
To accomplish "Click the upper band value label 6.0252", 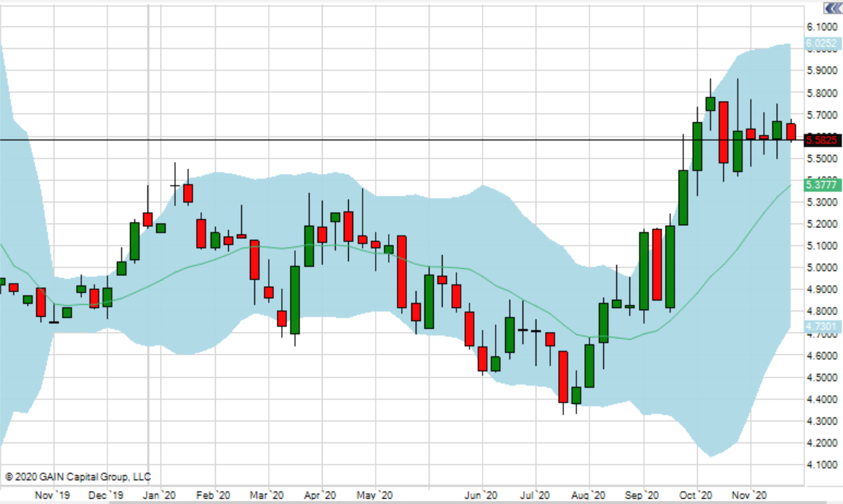I will (x=822, y=44).
